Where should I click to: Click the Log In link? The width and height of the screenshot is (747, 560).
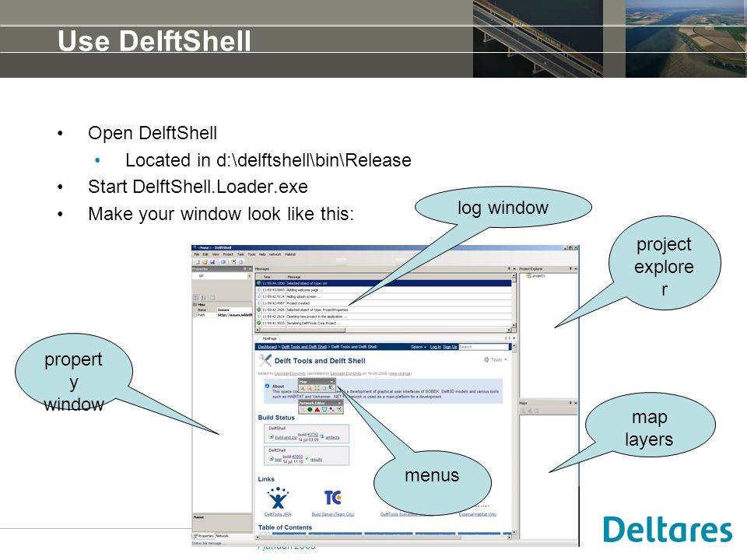[x=436, y=347]
